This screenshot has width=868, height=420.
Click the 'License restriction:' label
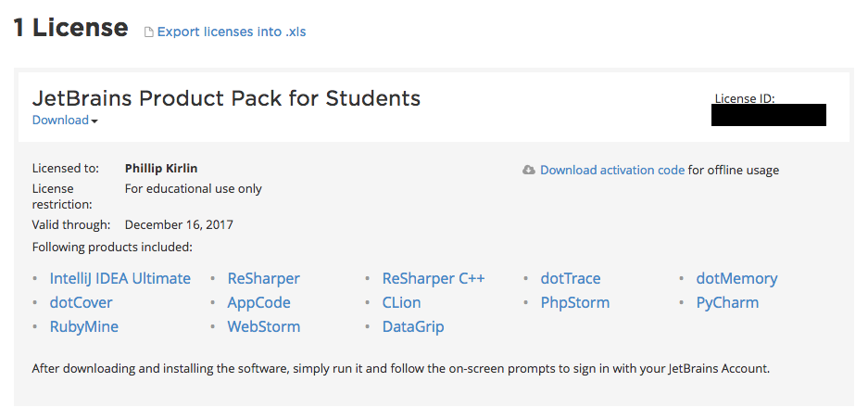(x=62, y=197)
